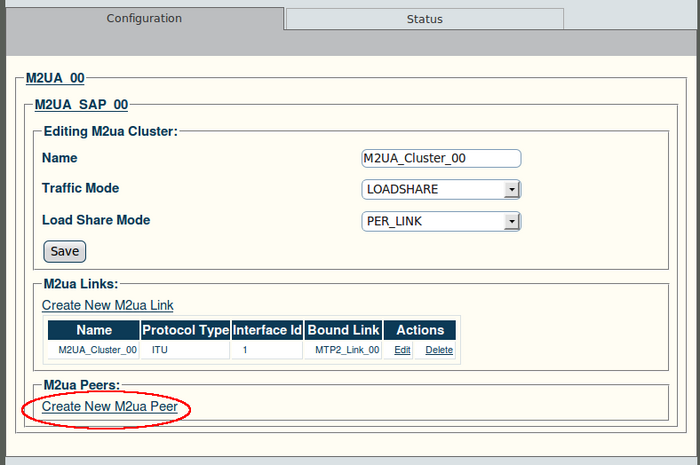Screen dimensions: 700x465
Task: Click the Protocol Type column header
Action: [x=185, y=330]
